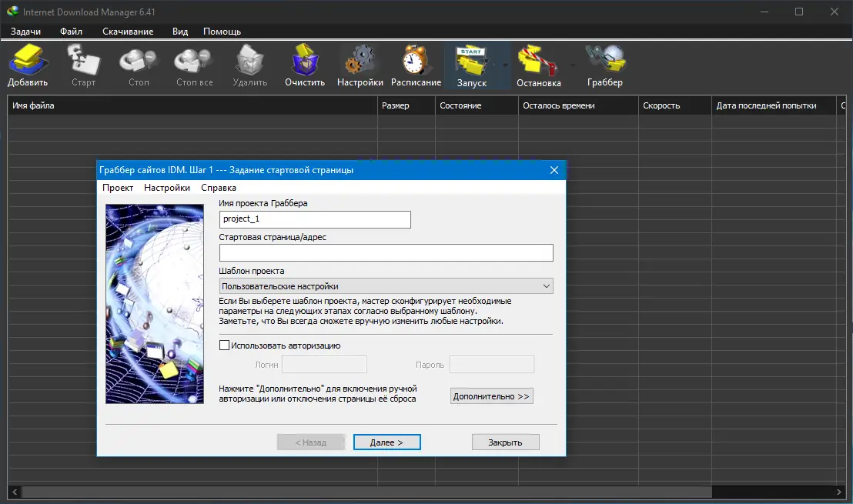The height and width of the screenshot is (504, 853).
Task: Click the Старт toolbar icon
Action: (83, 60)
